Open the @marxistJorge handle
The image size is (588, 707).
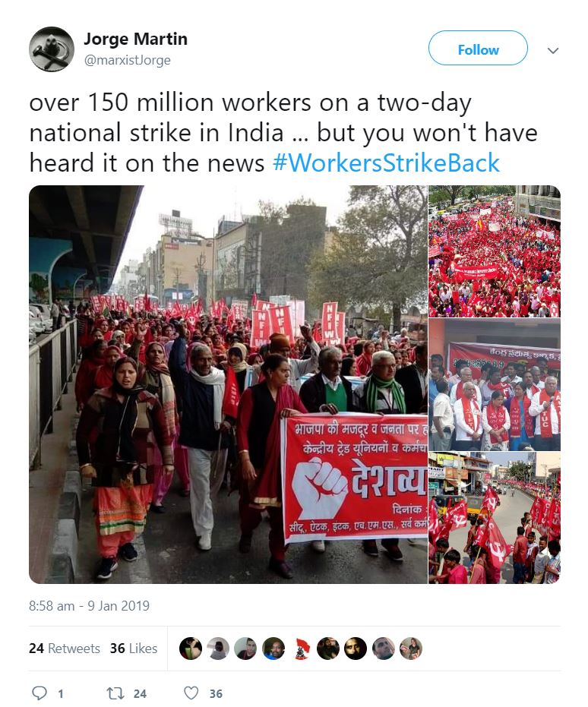127,60
